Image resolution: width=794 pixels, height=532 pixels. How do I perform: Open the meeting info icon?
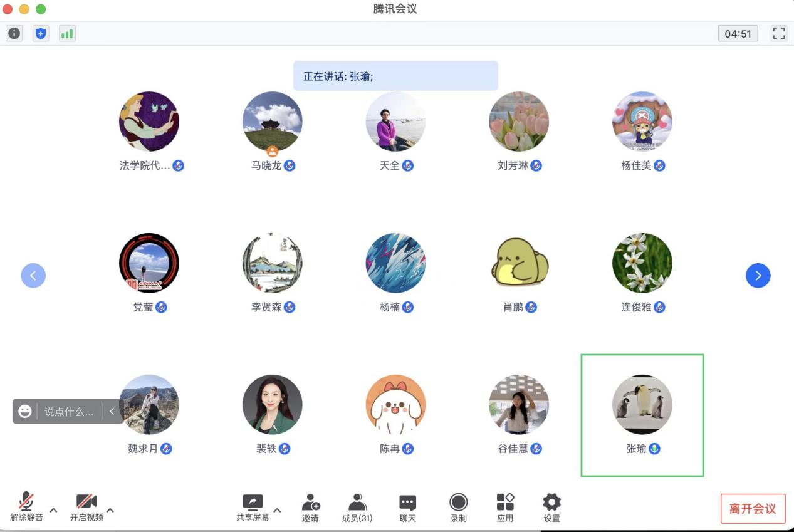14,34
